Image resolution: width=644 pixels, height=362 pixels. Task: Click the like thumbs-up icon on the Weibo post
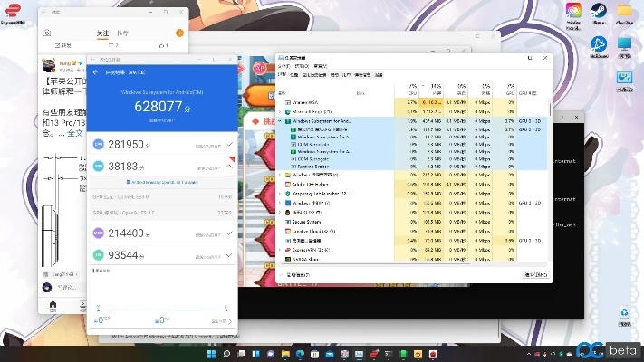[x=161, y=45]
